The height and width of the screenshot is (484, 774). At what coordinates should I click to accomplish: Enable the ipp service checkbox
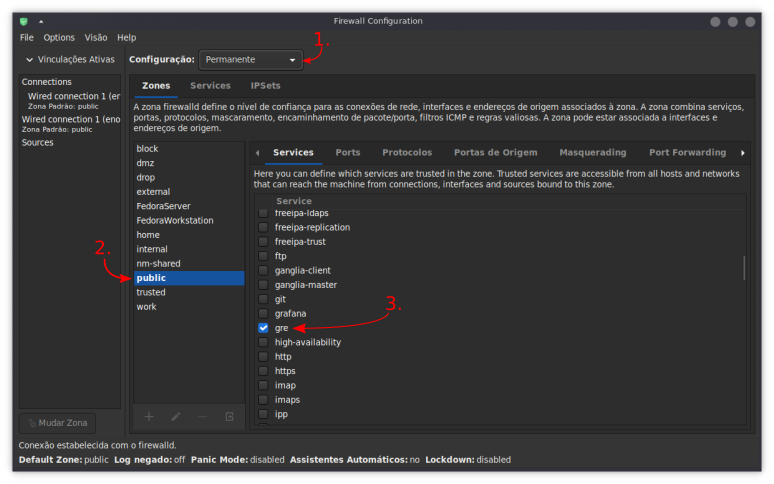coord(263,414)
